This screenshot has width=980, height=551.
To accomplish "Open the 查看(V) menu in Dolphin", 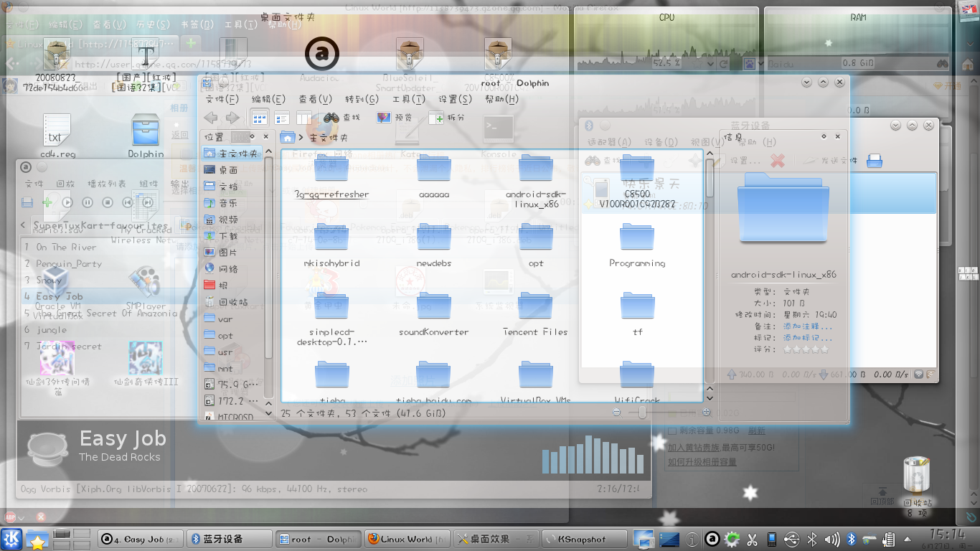I will [315, 99].
